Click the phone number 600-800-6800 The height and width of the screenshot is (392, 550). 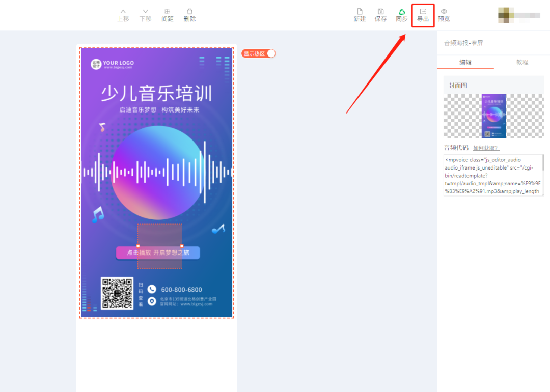tap(181, 290)
